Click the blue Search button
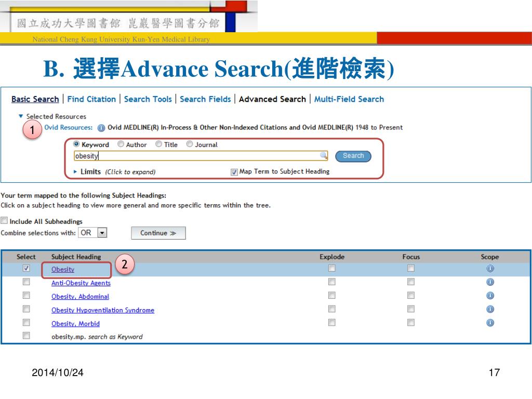Screen dimensions: 532x399 point(353,156)
